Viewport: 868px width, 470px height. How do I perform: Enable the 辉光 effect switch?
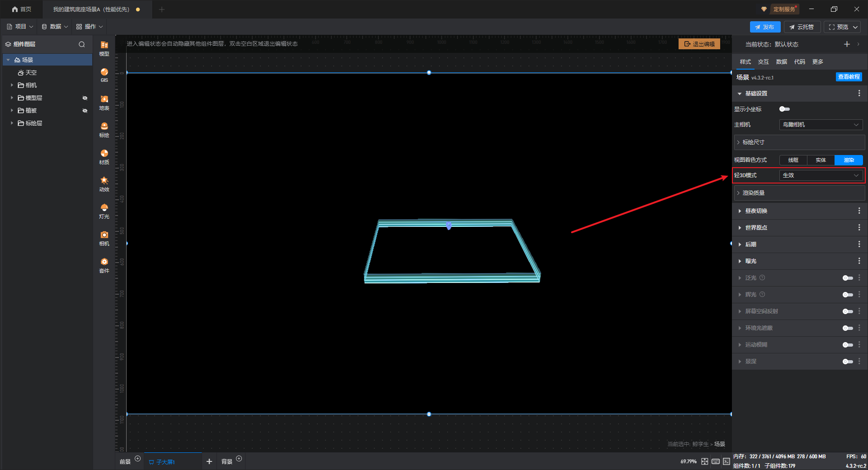click(x=848, y=295)
